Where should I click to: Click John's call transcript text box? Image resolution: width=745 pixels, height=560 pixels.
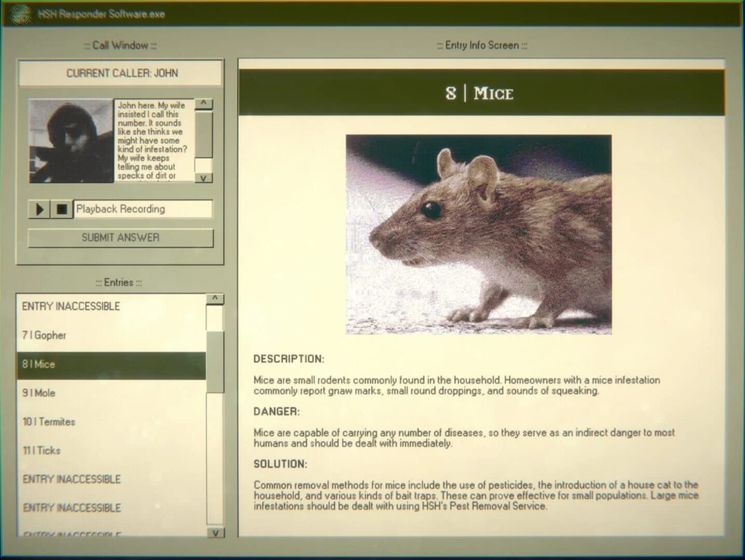point(153,140)
